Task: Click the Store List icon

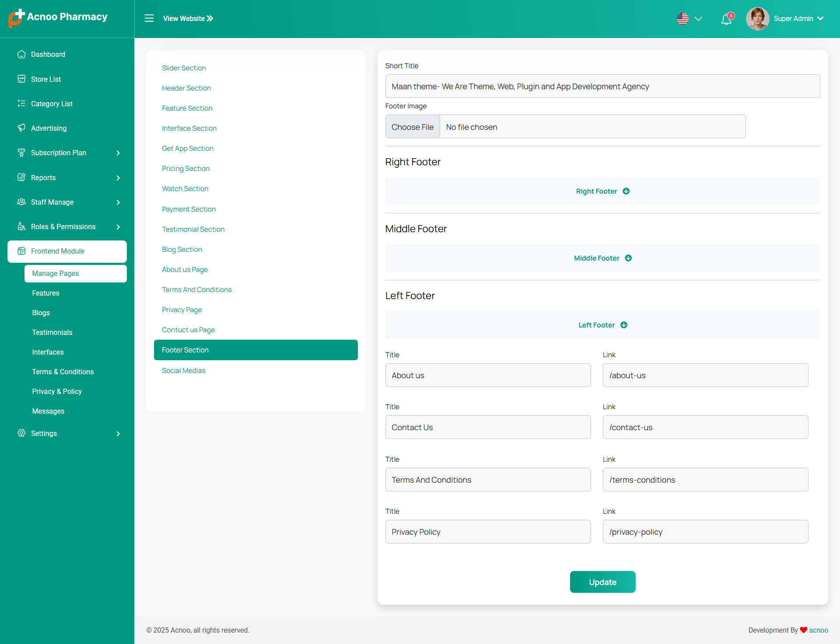Action: tap(21, 79)
